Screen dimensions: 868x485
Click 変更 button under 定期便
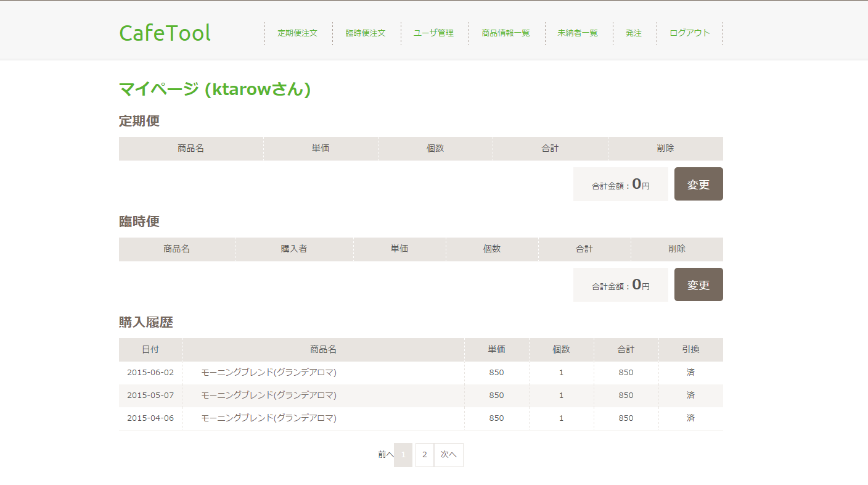[698, 184]
